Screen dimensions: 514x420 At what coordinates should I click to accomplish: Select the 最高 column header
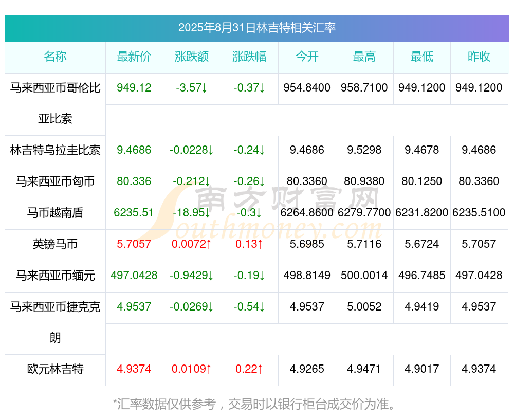point(364,57)
